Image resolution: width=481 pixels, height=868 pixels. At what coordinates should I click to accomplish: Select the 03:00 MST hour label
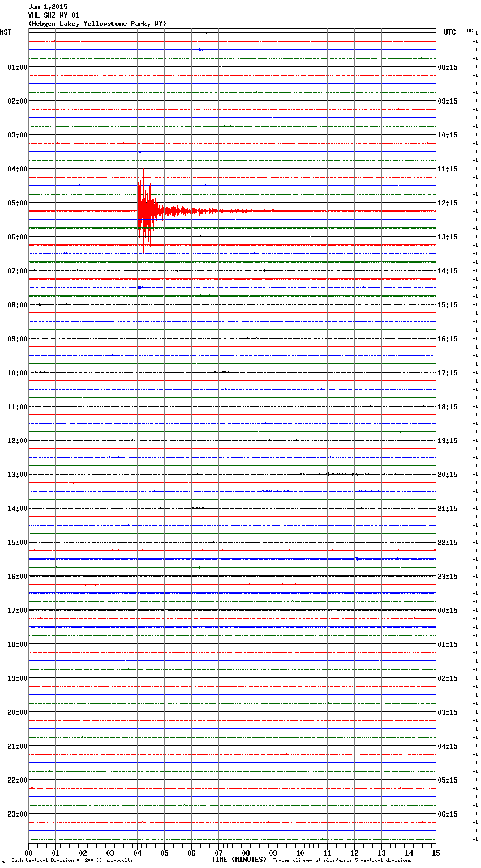click(18, 135)
